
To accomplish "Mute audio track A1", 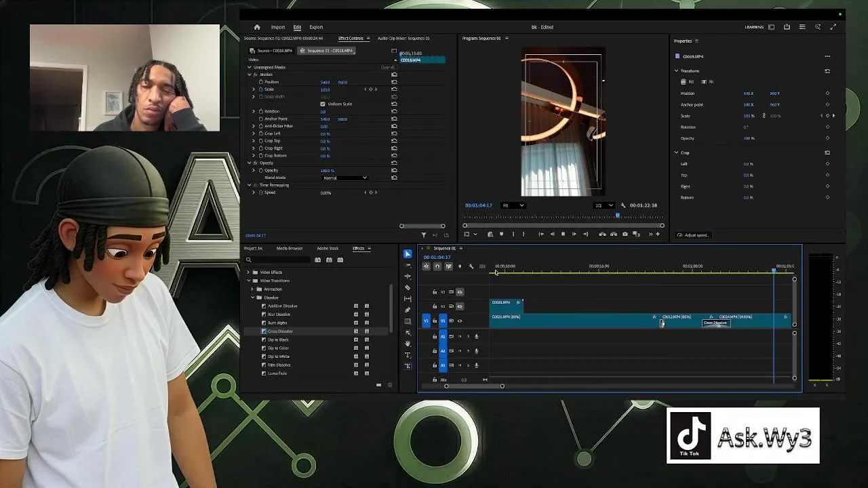I will (460, 336).
